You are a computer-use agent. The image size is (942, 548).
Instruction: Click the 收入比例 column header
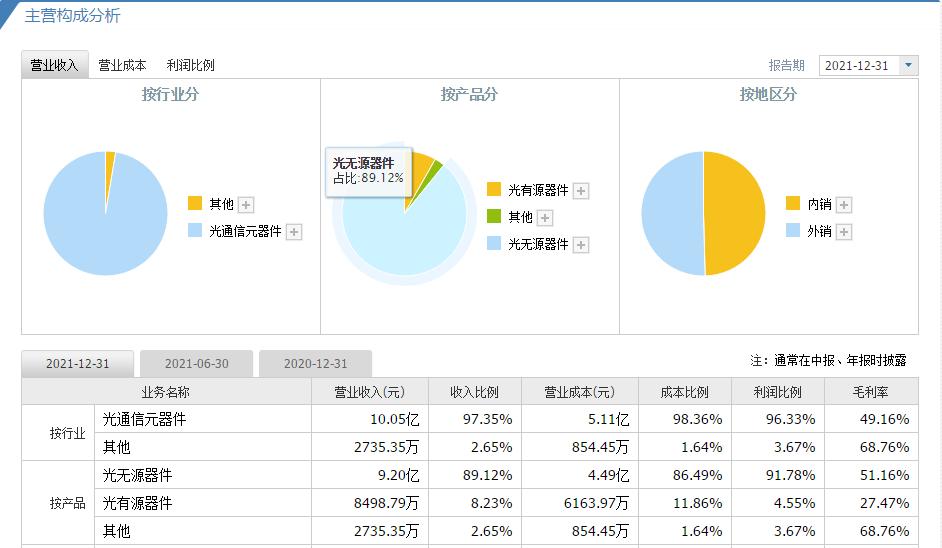(475, 392)
